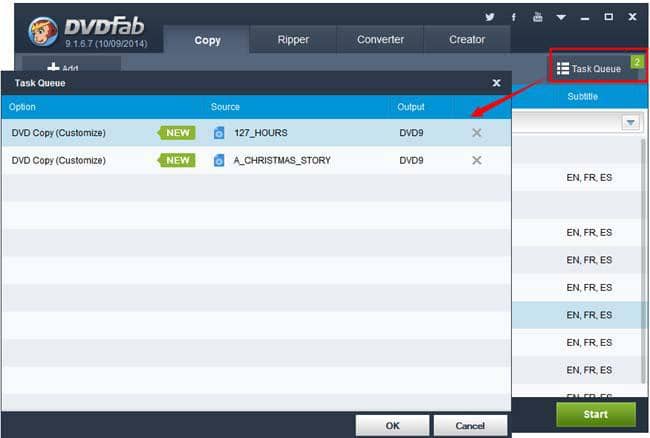Remove the A_CHRISTMAS_STORY task from queue

coord(477,160)
